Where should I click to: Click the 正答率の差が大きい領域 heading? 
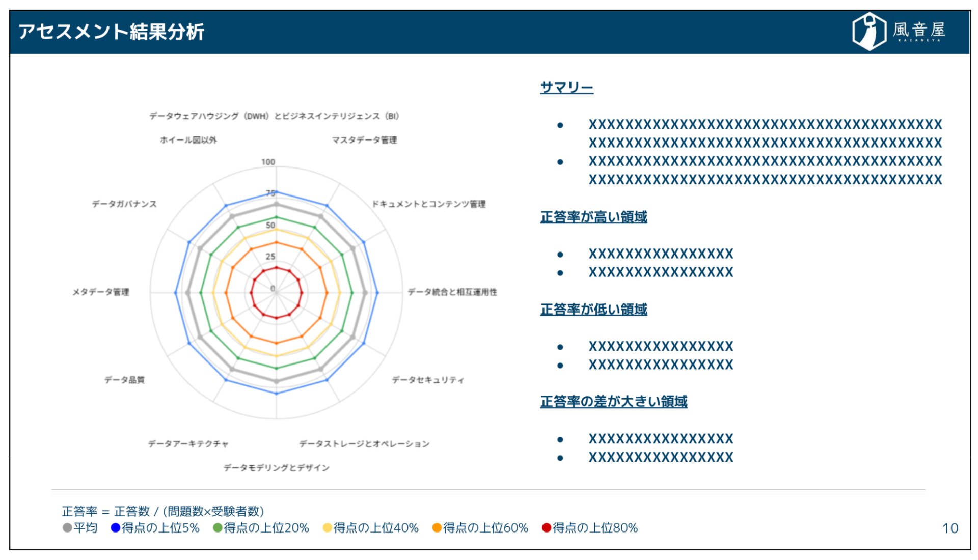click(x=613, y=402)
